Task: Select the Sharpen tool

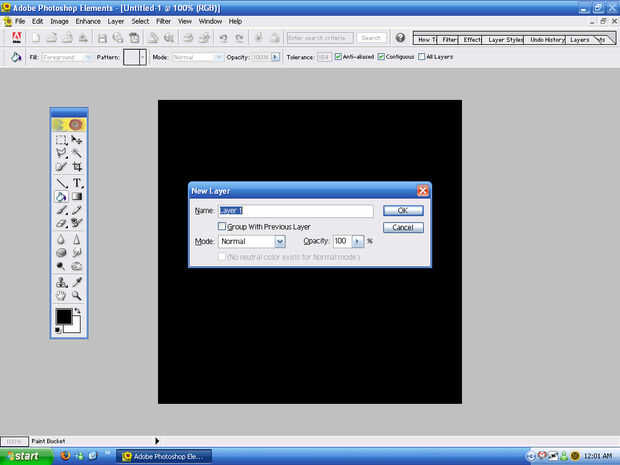Action: coord(76,239)
